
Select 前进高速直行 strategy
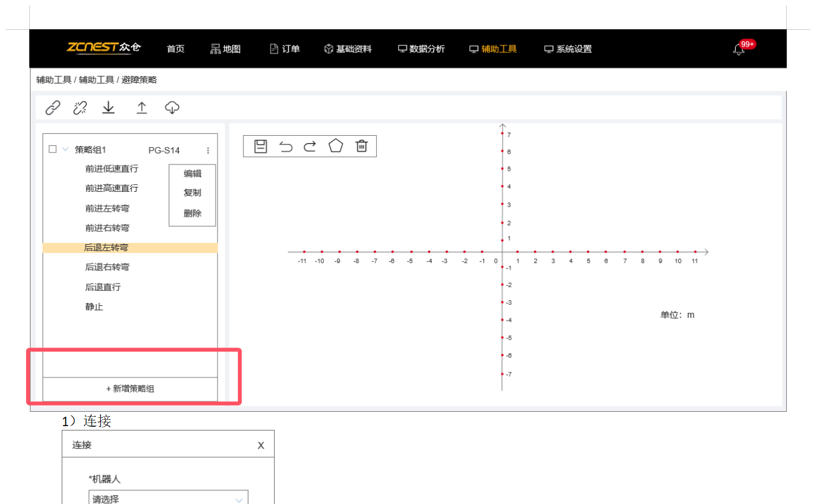coord(112,188)
